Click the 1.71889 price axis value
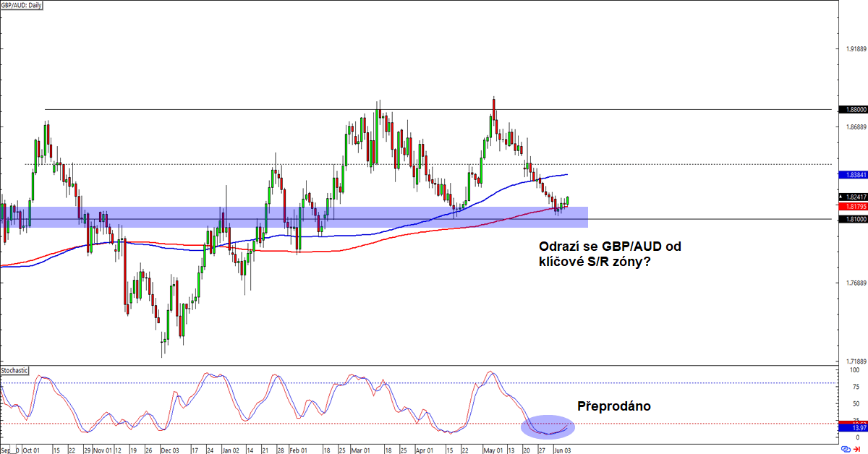868x454 pixels. [855, 361]
